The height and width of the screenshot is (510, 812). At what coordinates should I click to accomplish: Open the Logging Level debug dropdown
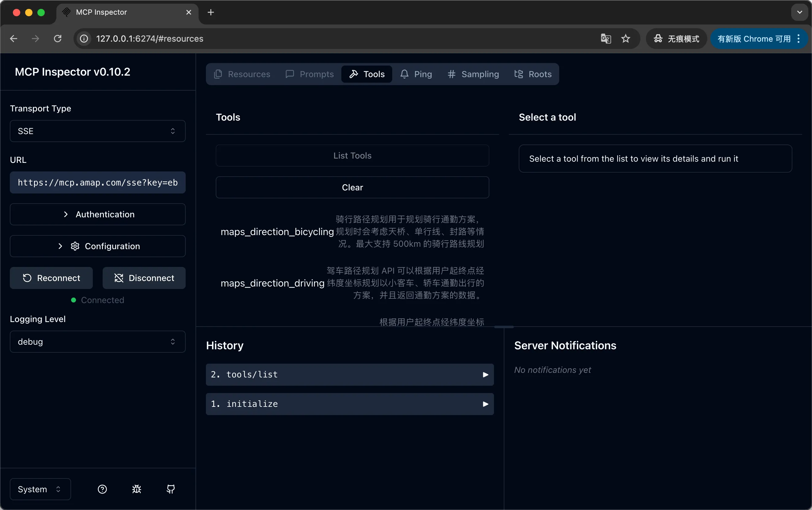point(97,342)
